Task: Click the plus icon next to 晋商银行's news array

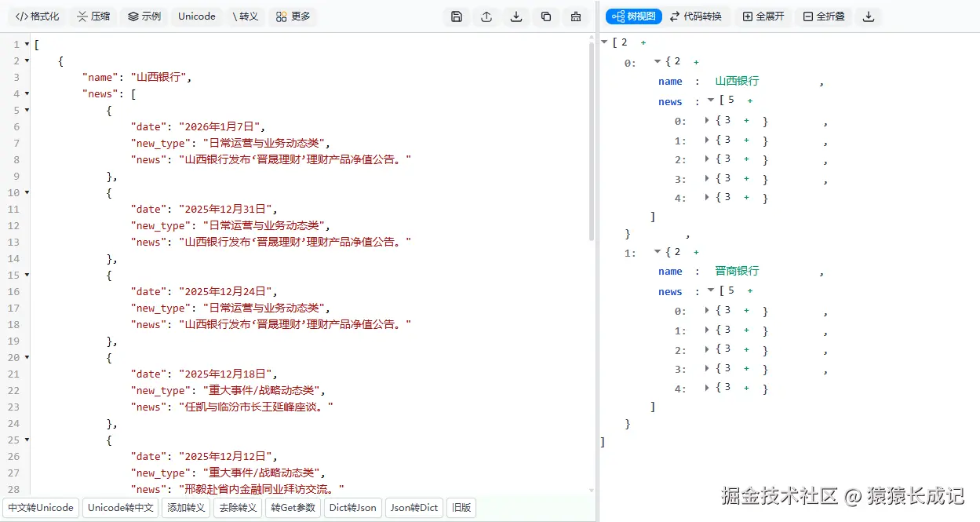Action: coord(750,291)
